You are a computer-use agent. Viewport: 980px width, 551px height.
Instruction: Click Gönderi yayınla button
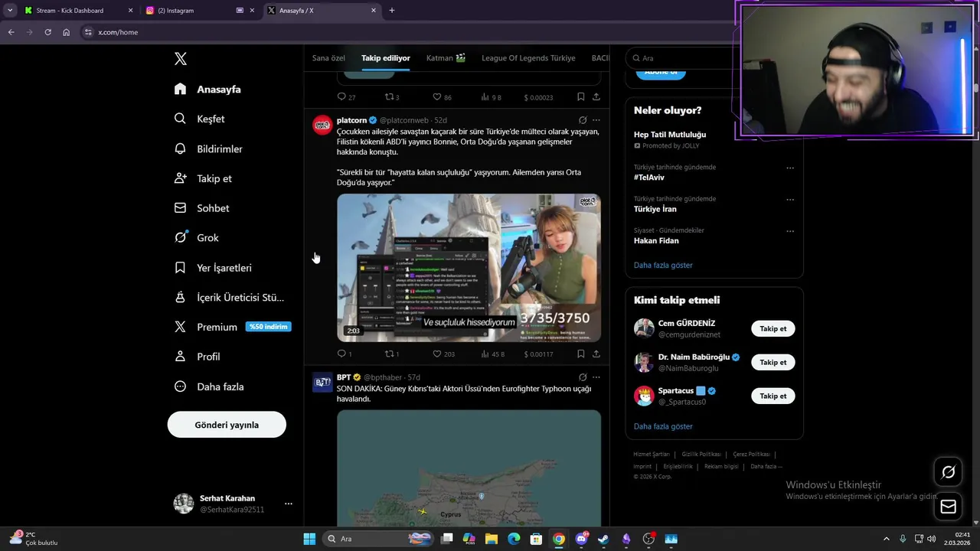(x=227, y=425)
